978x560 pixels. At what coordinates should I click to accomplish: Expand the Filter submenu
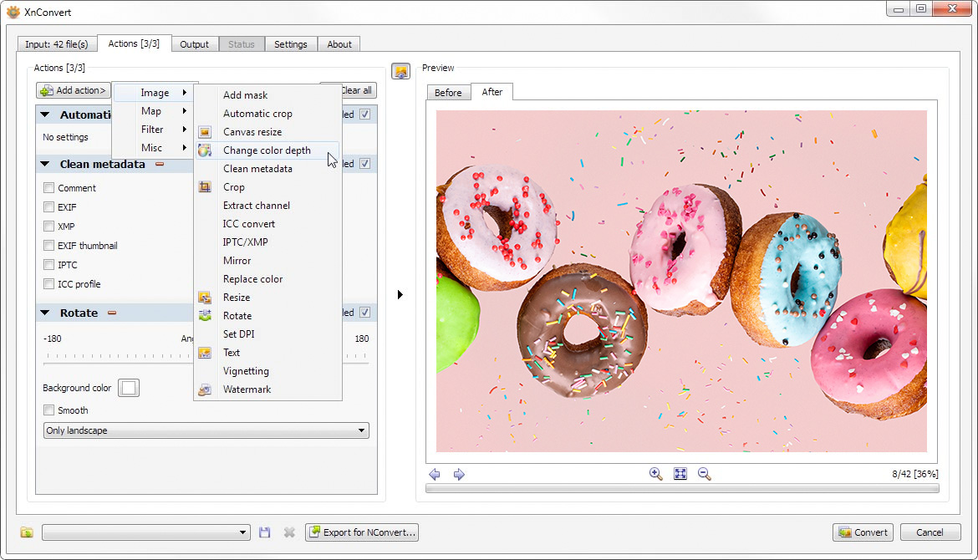point(154,129)
